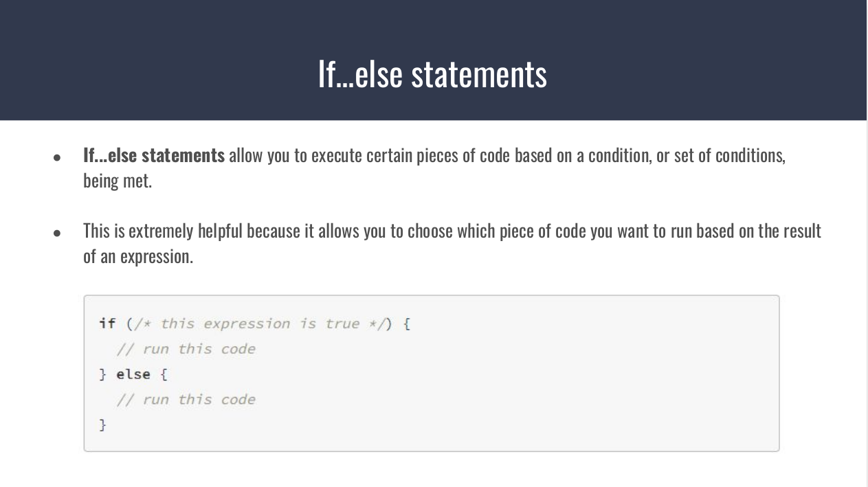This screenshot has width=868, height=487.
Task: Select the bold "If...else statements" bullet text
Action: [153, 156]
